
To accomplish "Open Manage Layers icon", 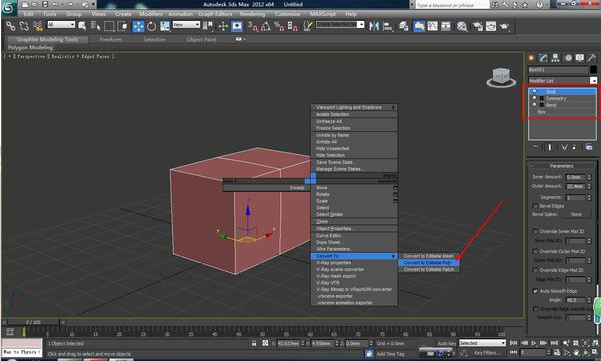I will click(404, 26).
